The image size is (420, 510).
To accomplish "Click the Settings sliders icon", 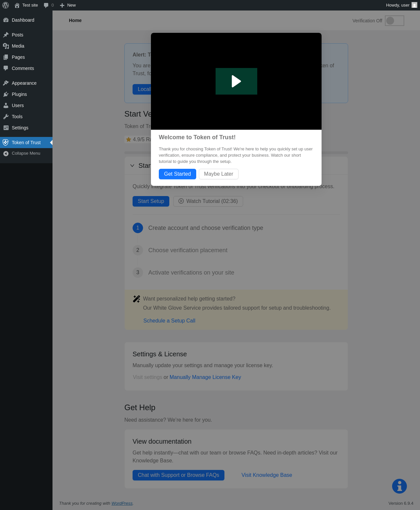I will (6, 128).
